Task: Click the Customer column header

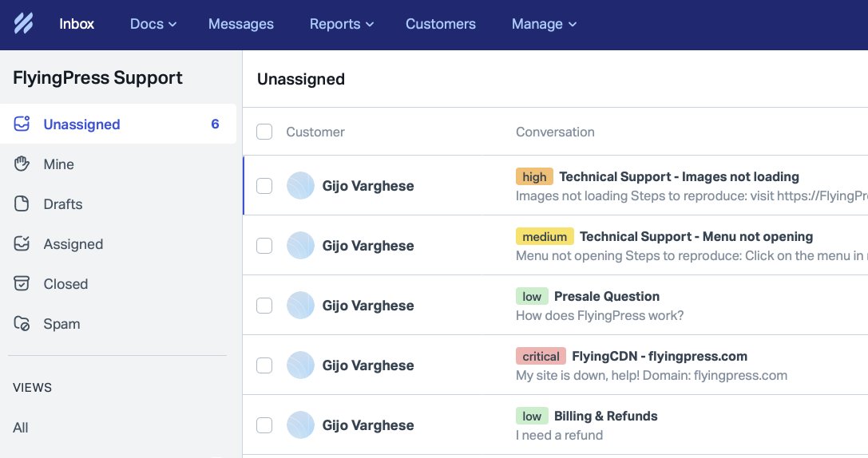Action: (315, 132)
